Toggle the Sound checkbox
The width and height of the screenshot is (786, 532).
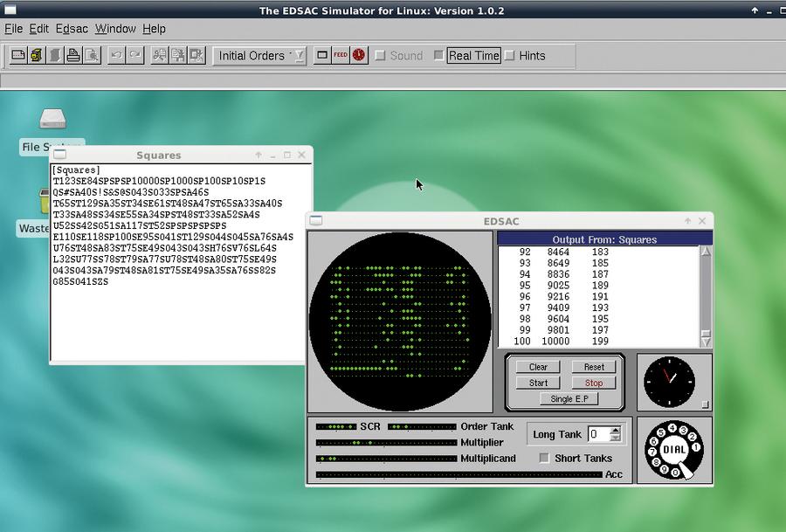(x=381, y=56)
